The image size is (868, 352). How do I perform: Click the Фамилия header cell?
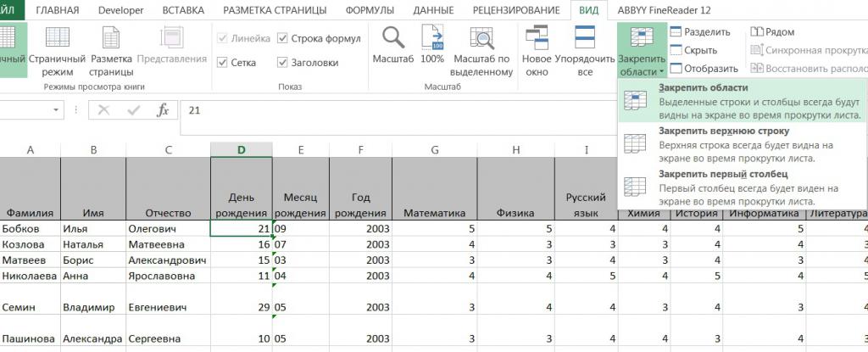pyautogui.click(x=31, y=188)
